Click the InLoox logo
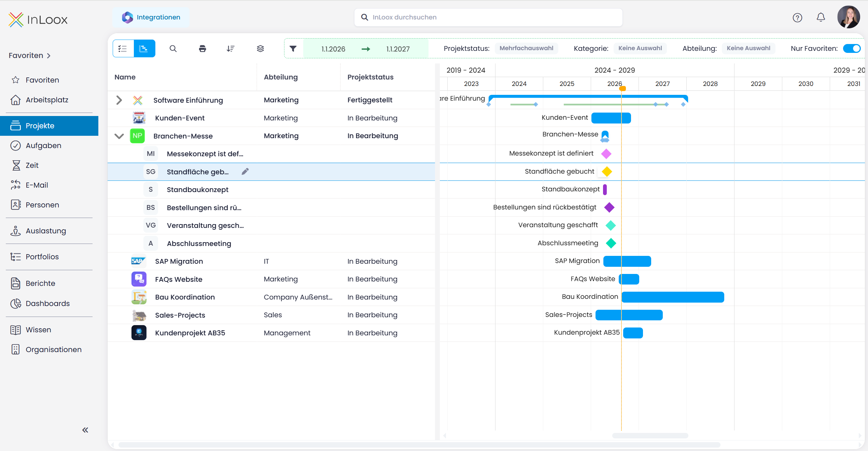This screenshot has height=451, width=868. coord(38,19)
